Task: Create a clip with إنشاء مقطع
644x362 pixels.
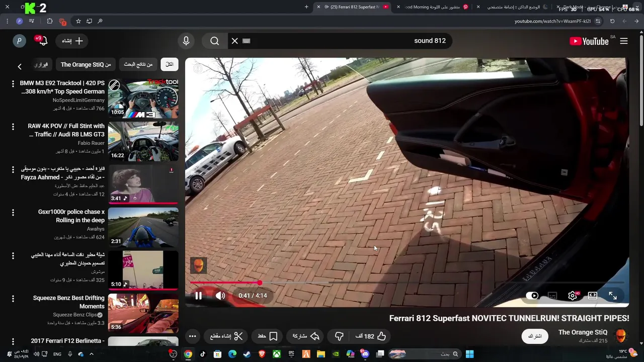Action: pyautogui.click(x=226, y=336)
